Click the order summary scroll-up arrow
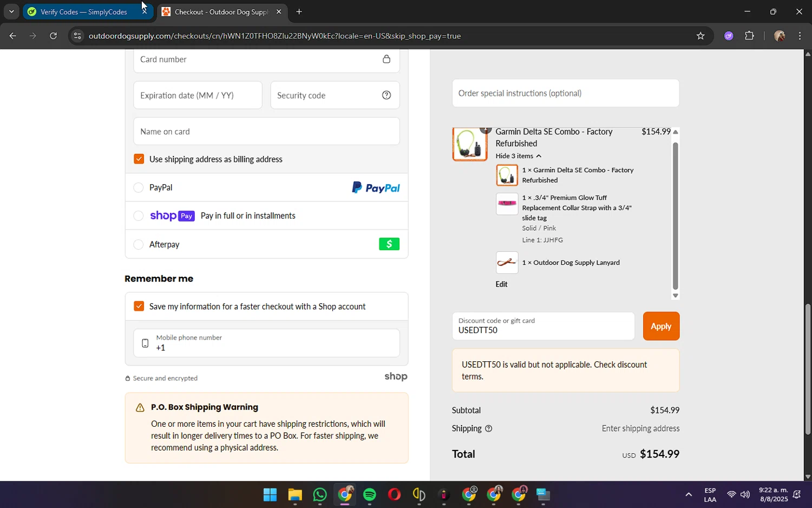This screenshot has width=812, height=508. [x=675, y=132]
